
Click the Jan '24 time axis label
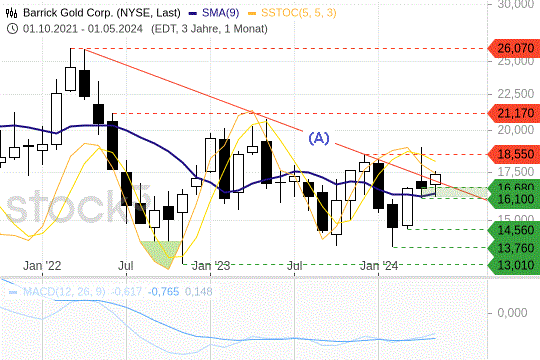tap(379, 266)
